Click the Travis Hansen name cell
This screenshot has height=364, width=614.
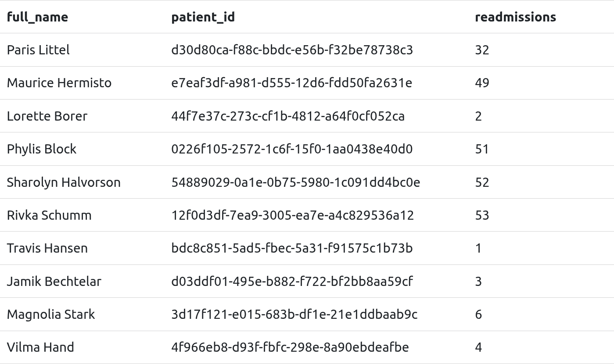47,248
